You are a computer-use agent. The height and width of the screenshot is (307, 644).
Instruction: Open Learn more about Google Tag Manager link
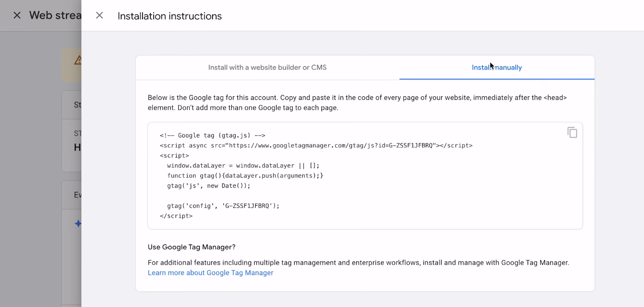pos(211,273)
